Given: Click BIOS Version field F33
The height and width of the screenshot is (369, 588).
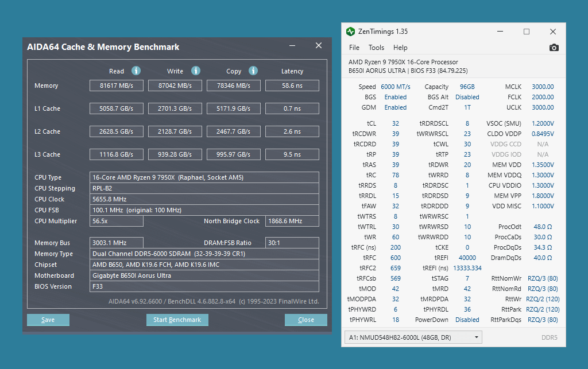Looking at the screenshot, I should pyautogui.click(x=204, y=286).
